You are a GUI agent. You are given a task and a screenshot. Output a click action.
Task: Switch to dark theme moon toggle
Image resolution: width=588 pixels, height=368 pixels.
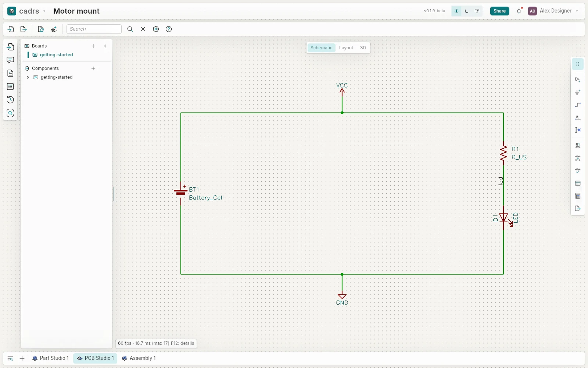(467, 11)
